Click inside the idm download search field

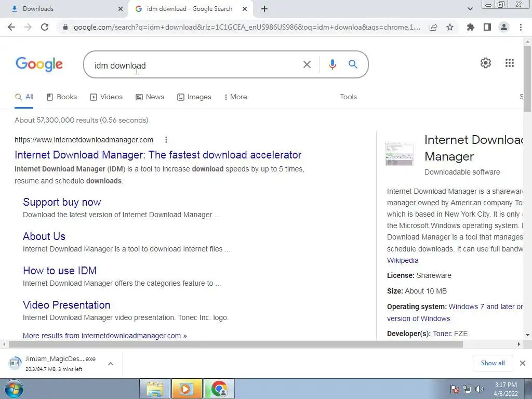pyautogui.click(x=197, y=65)
